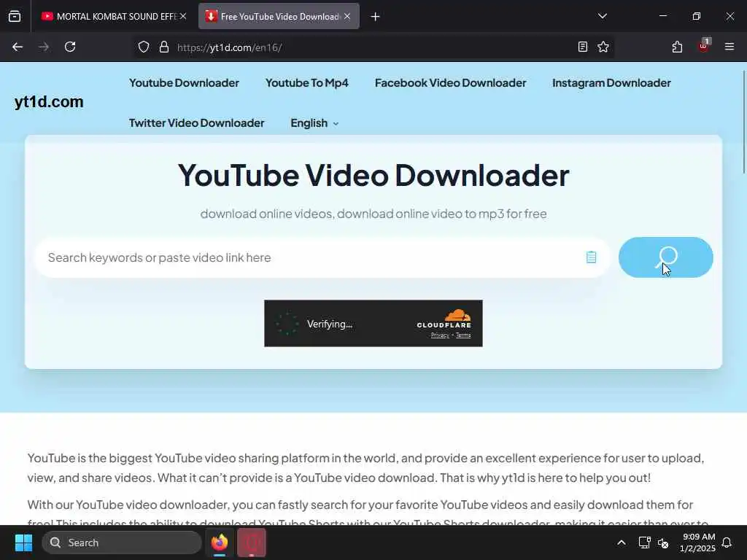Open the muted volume tray icon
This screenshot has height=560, width=747.
pos(663,542)
